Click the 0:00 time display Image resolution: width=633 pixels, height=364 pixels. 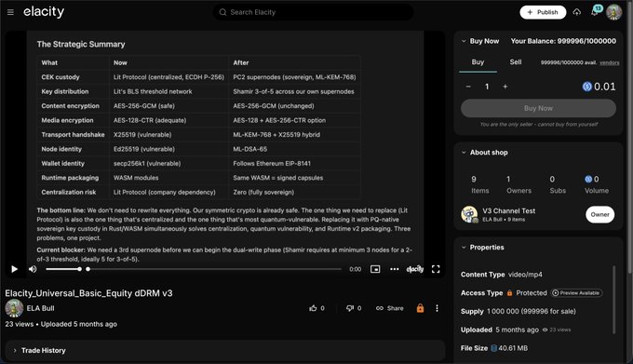pyautogui.click(x=356, y=269)
